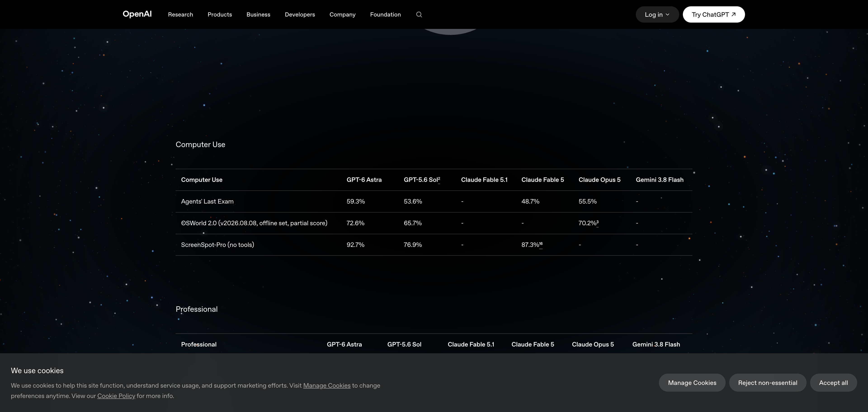Click Claude Fable 5.1 header in Computer Use table

point(484,180)
